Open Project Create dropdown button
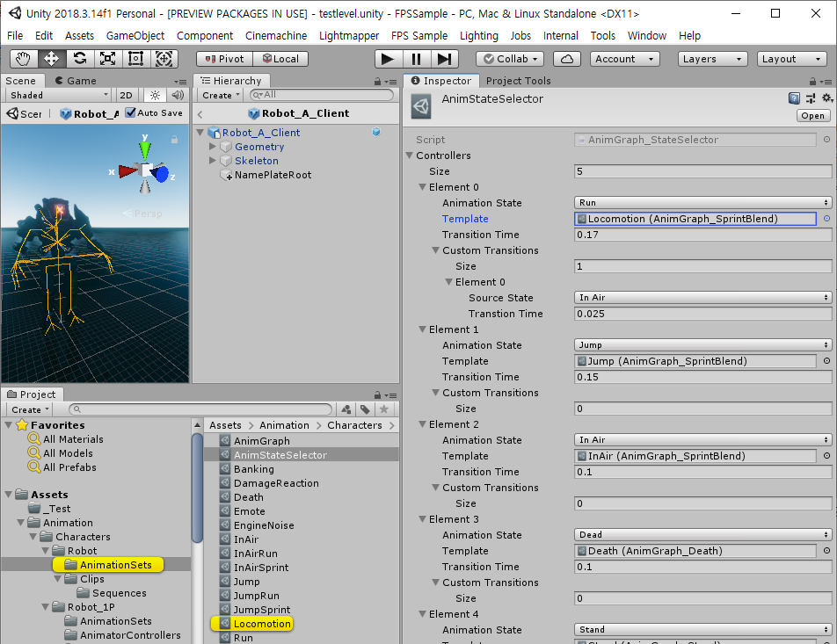 point(30,409)
